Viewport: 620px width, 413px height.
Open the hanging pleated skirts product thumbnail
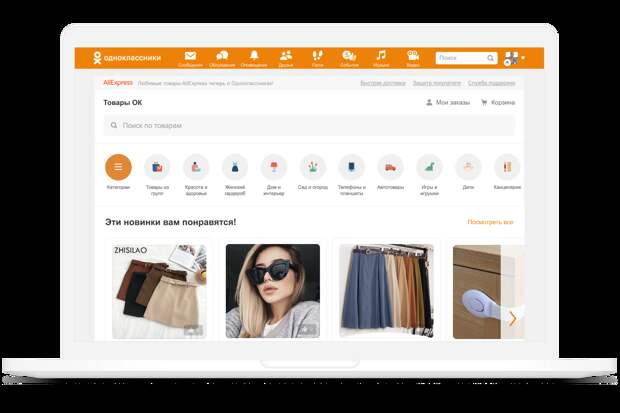tap(386, 291)
